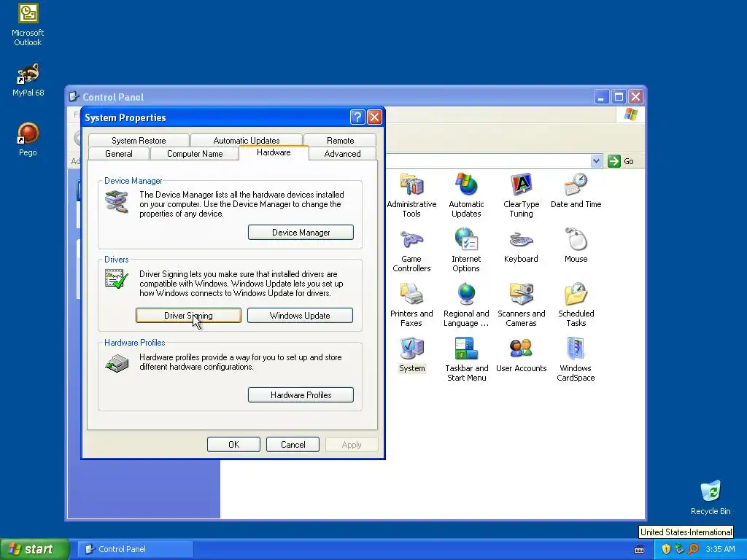Open Taskbar and Start Menu applet

pos(466,359)
